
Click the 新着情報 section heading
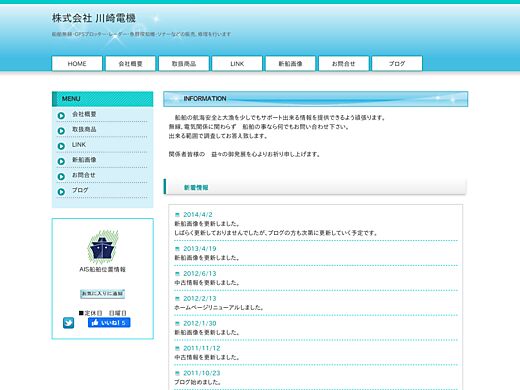click(196, 188)
